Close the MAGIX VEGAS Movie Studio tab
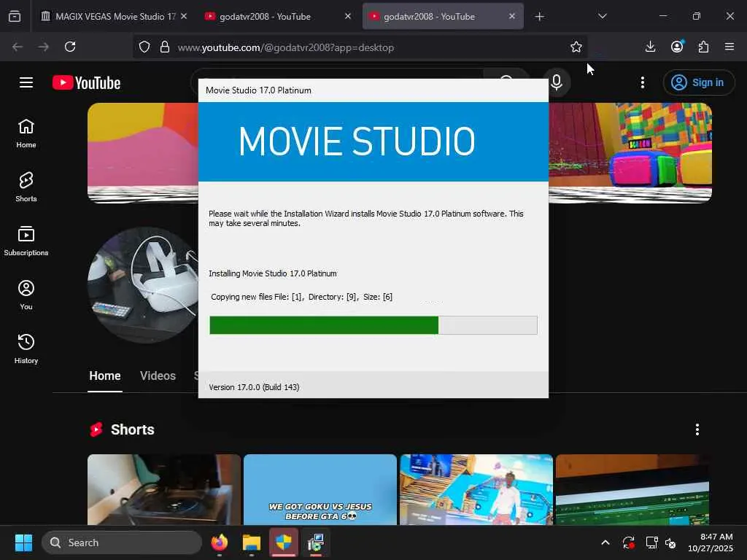747x560 pixels. pos(184,16)
